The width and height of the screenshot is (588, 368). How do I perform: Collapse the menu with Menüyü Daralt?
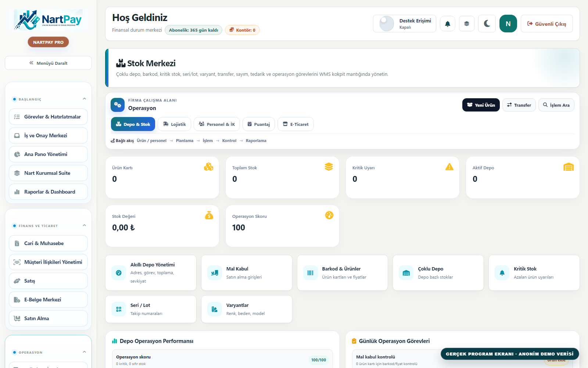point(48,63)
